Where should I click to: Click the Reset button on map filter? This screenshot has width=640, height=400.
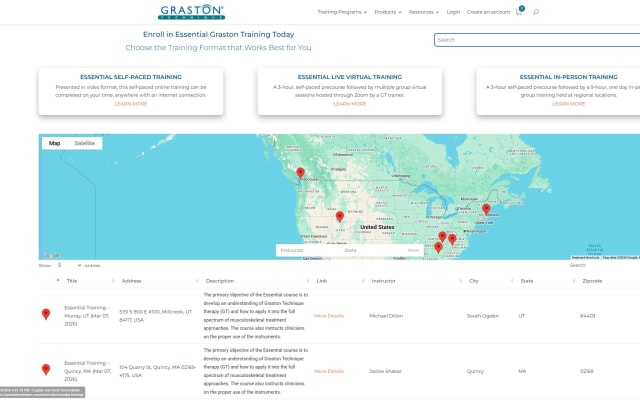click(413, 250)
